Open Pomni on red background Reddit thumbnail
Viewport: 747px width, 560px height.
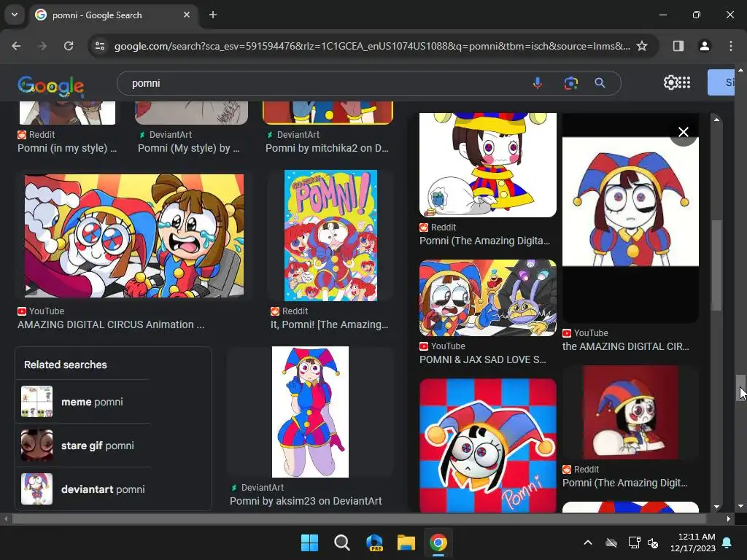[631, 413]
